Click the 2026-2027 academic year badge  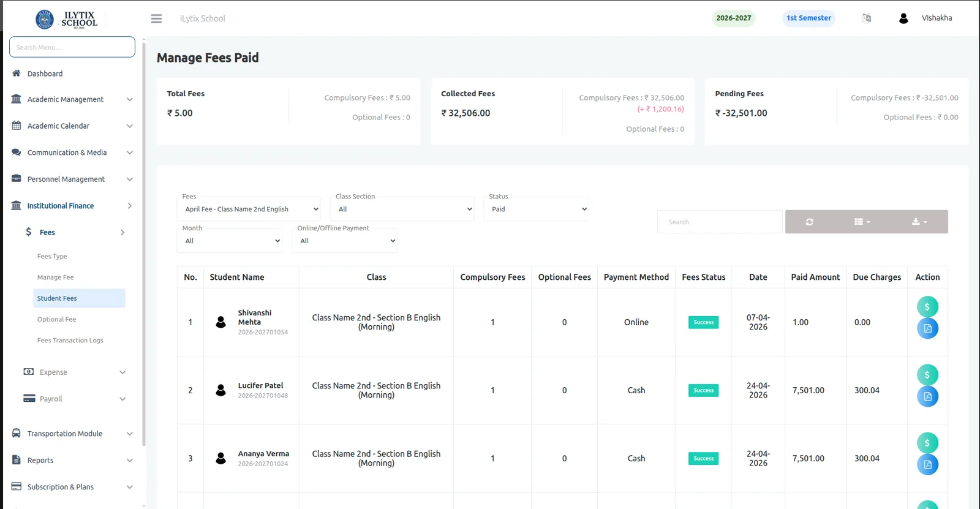point(734,18)
